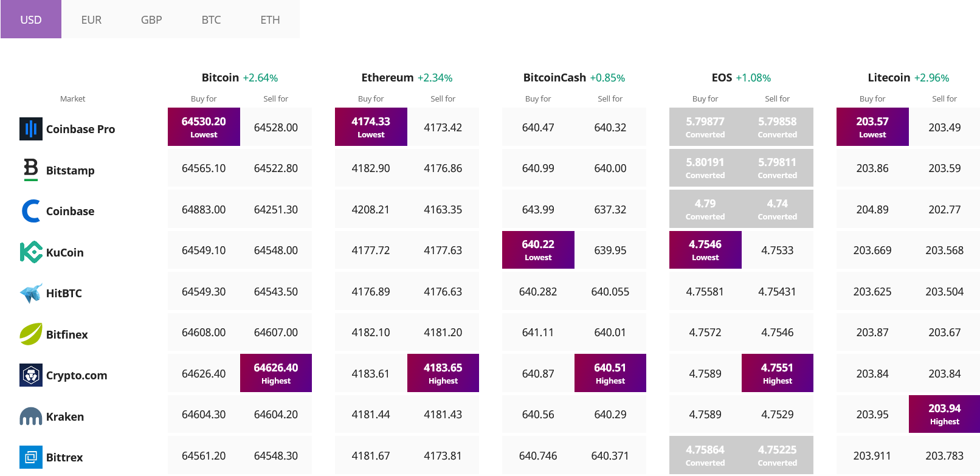Click the lowest BitcoinCash buy price 640.22
Viewport: 980px width, 476px height.
click(538, 250)
